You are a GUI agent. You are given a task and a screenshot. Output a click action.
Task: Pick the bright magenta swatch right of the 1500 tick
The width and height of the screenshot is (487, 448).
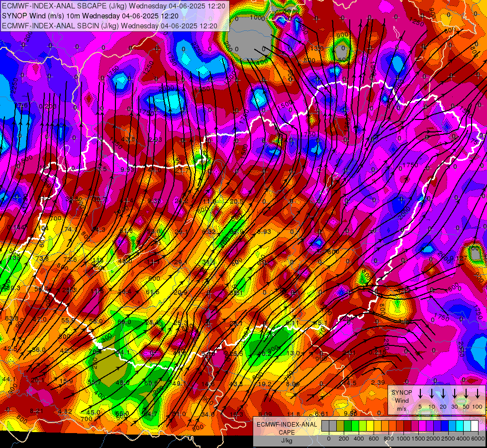[422, 426]
